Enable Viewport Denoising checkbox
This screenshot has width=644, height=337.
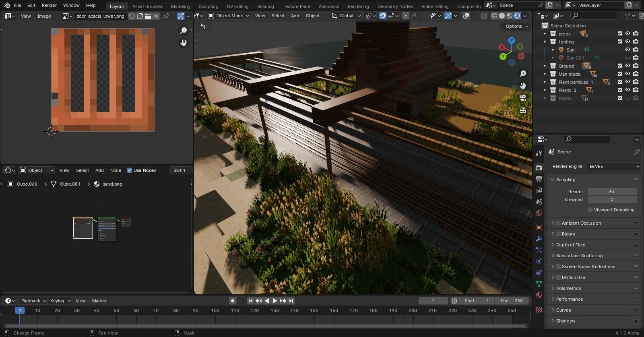coord(590,210)
